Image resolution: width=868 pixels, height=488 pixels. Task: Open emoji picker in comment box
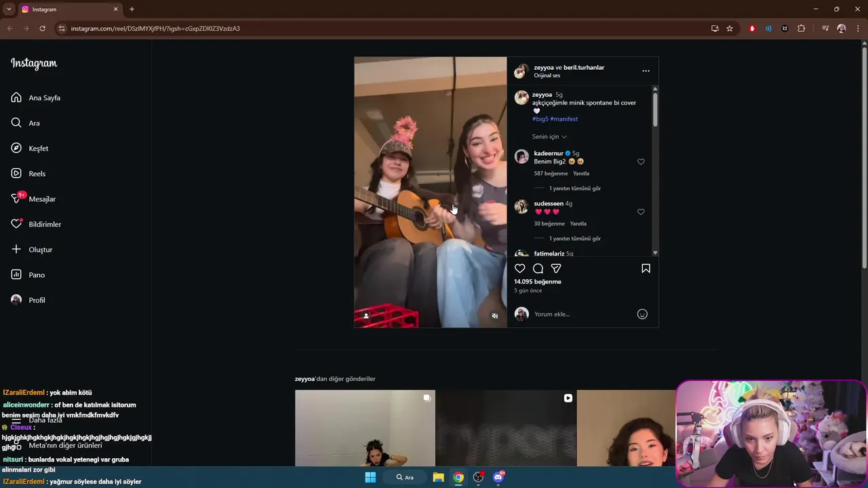pyautogui.click(x=642, y=314)
